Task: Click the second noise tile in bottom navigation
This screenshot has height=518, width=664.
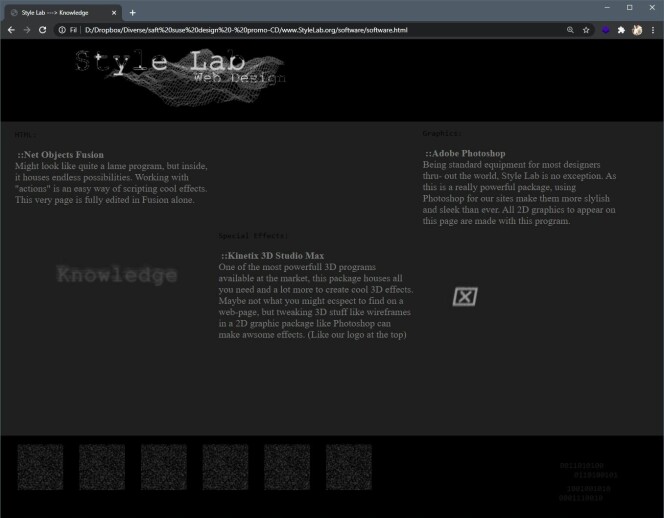Action: (102, 467)
